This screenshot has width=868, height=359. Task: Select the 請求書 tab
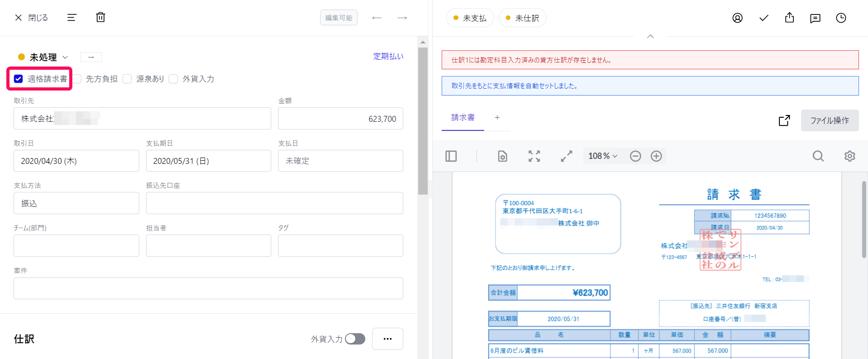(x=463, y=118)
